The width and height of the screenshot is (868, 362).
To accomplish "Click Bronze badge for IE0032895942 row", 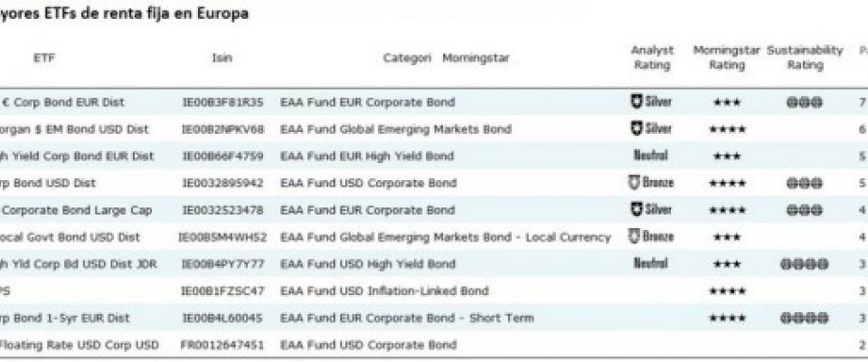I will pos(652,183).
